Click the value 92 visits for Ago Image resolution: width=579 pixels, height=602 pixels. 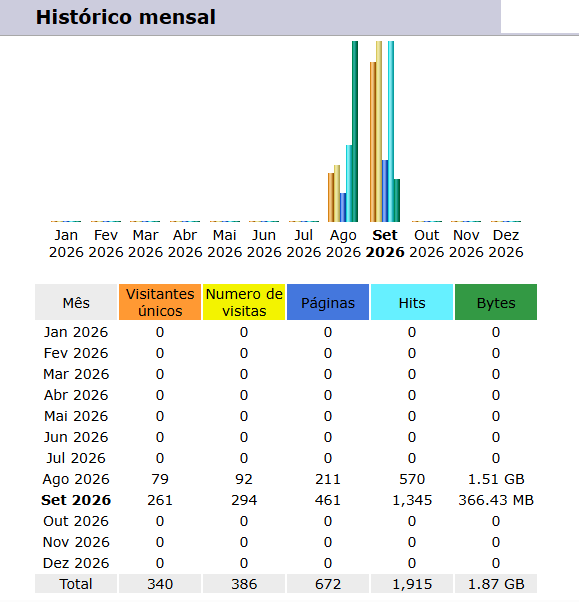click(244, 479)
